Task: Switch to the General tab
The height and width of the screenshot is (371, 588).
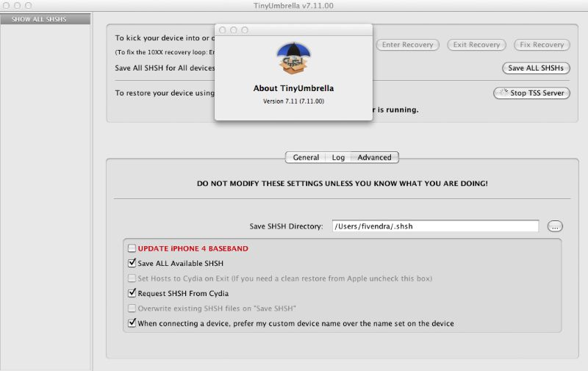Action: pyautogui.click(x=306, y=157)
